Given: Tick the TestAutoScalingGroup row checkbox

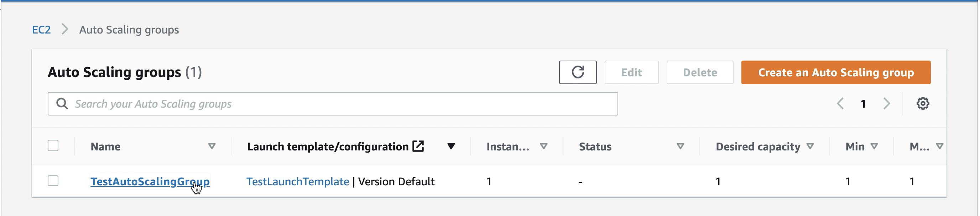Looking at the screenshot, I should [x=53, y=181].
